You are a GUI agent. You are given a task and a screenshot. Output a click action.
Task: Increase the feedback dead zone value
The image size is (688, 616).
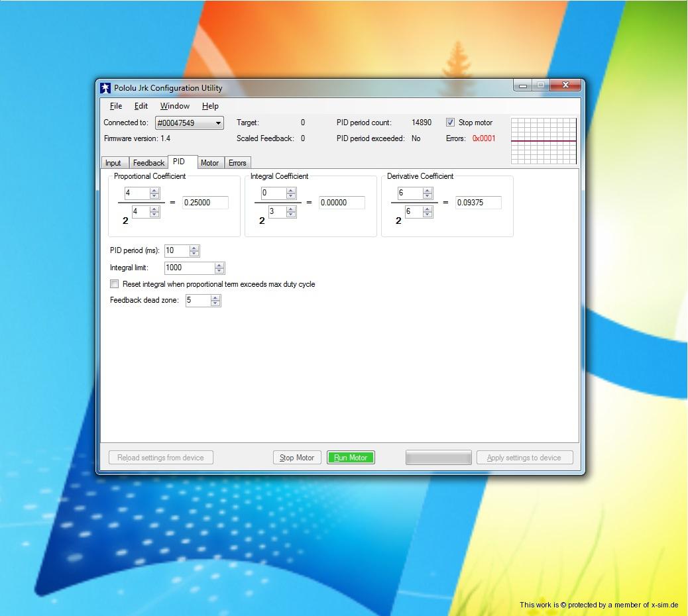tap(215, 297)
